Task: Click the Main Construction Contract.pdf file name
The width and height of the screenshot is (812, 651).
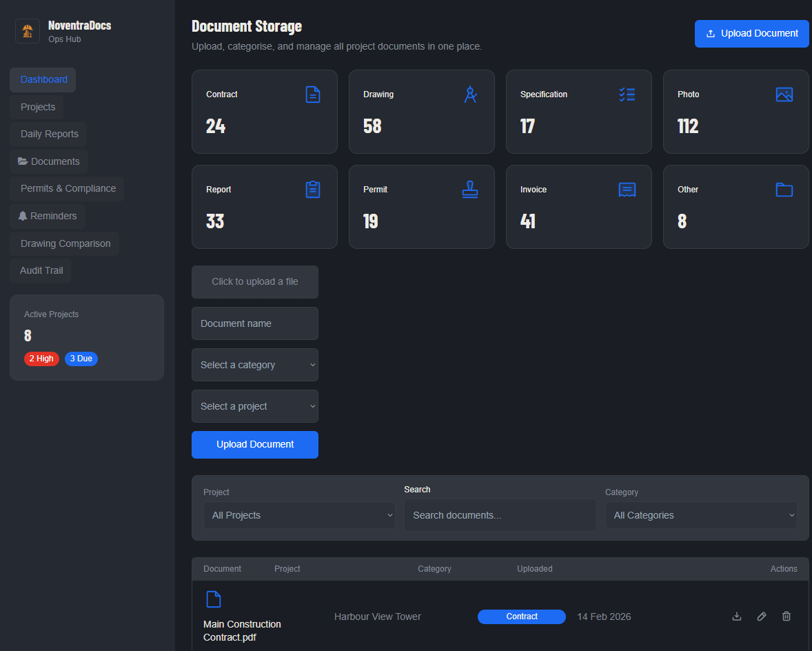Action: (242, 631)
